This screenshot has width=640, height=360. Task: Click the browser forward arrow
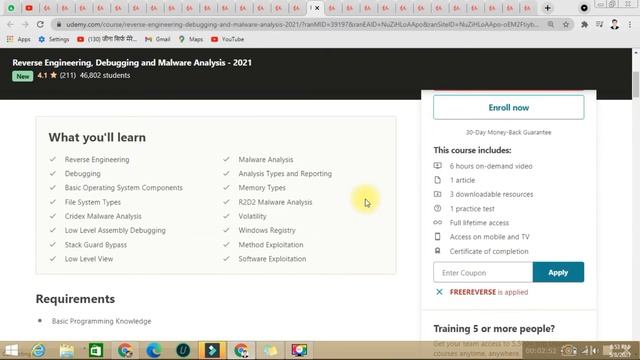point(25,24)
